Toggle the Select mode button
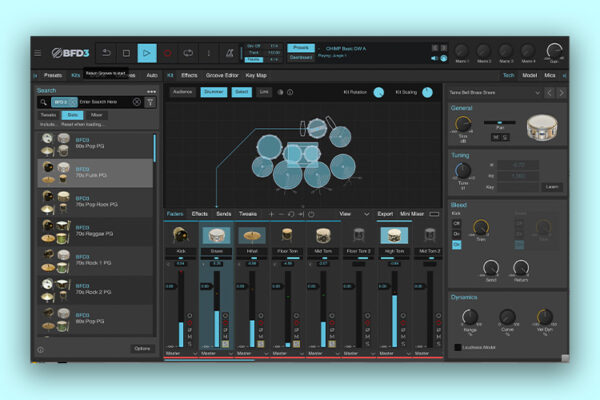Screen dimensions: 600x400 (241, 92)
